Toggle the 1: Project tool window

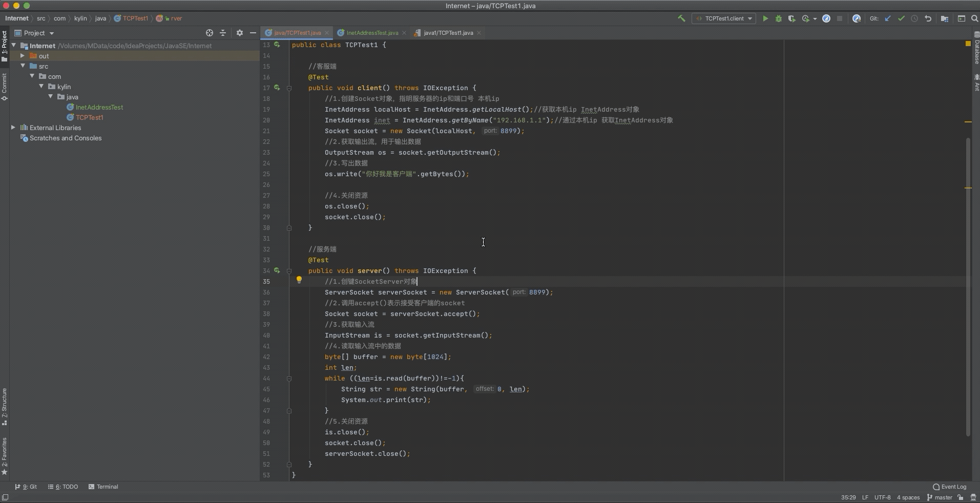pos(5,46)
